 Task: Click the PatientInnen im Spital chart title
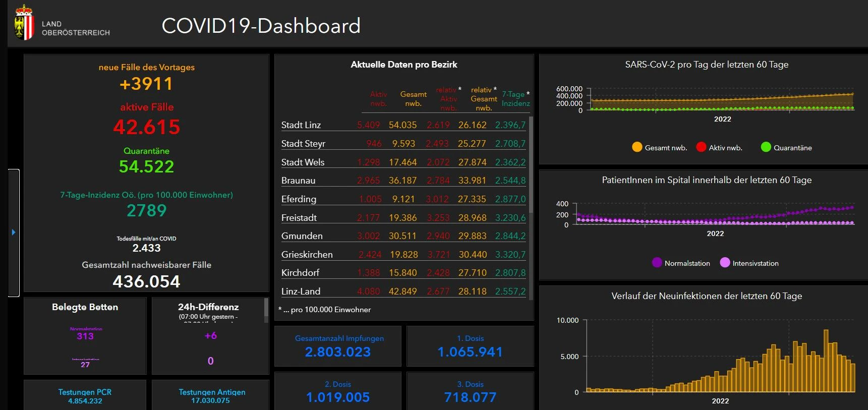tap(707, 180)
